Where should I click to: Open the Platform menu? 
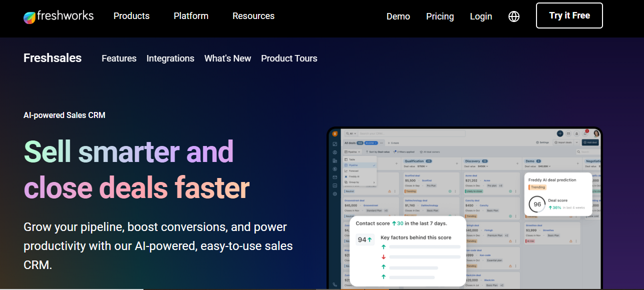coord(191,16)
